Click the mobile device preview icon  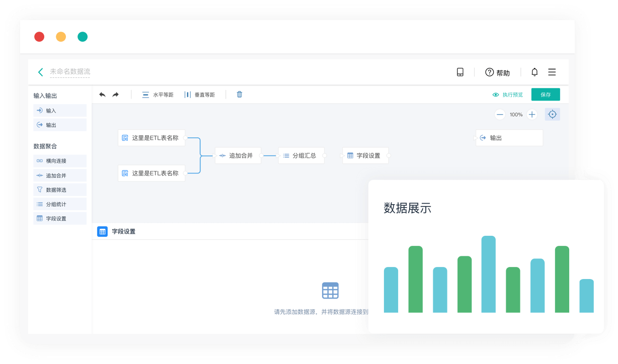point(460,72)
